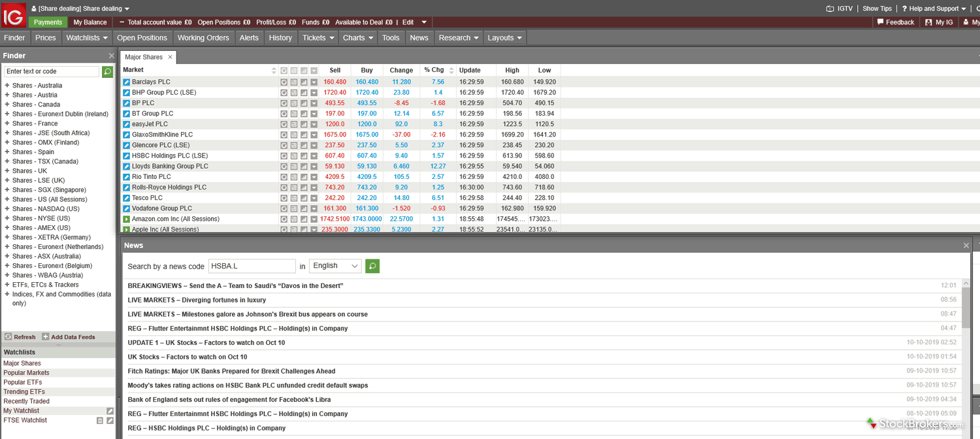Open the History menu item
The height and width of the screenshot is (439, 980).
[280, 38]
